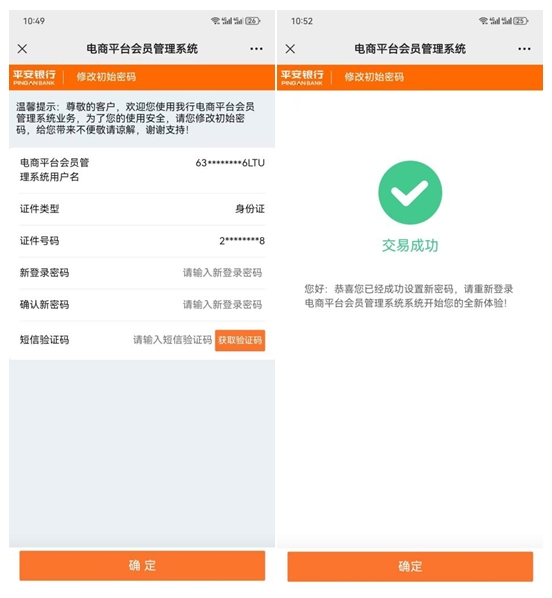The image size is (552, 598).
Task: Click the 短信验证码 input field
Action: (x=172, y=340)
